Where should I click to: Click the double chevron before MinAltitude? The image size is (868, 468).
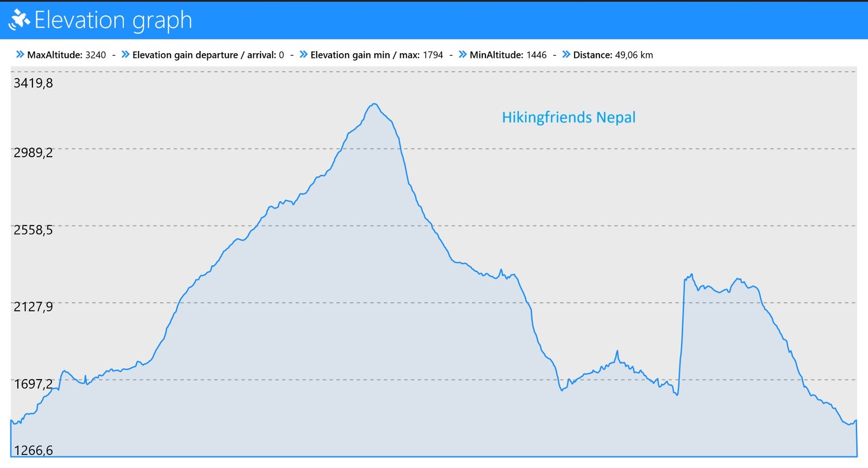click(463, 54)
